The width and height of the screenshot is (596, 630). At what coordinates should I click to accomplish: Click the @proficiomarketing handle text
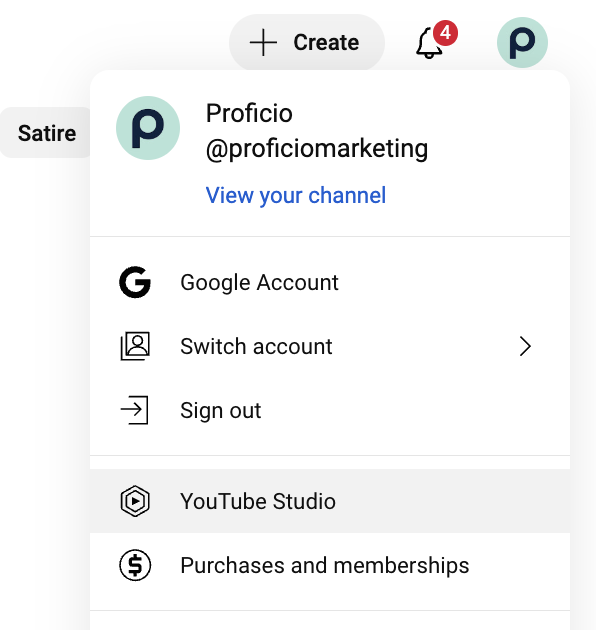point(317,149)
